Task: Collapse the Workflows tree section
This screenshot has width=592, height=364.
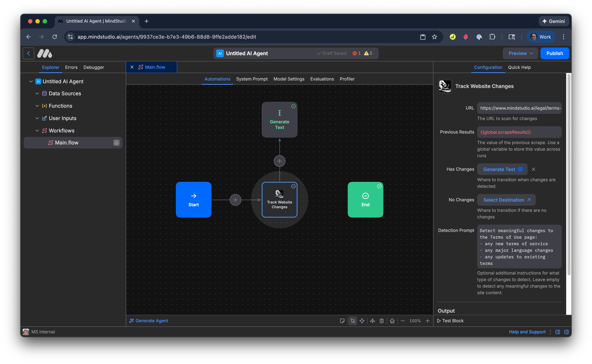Action: [37, 130]
